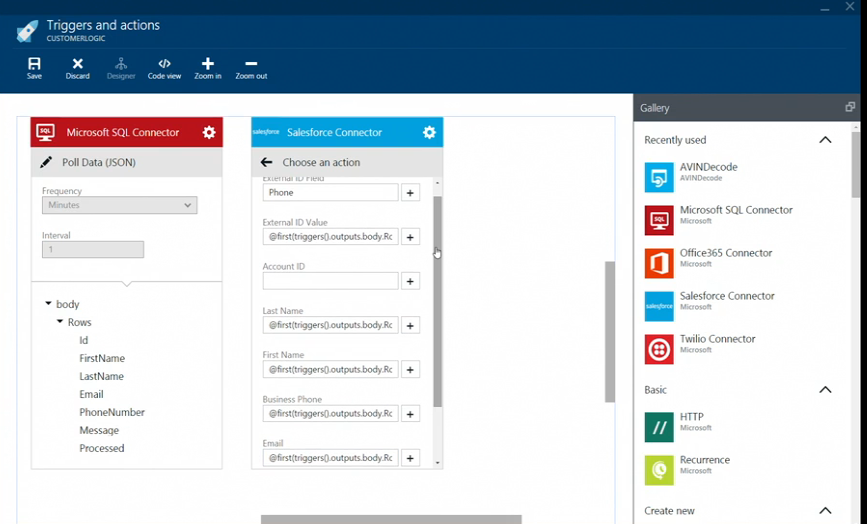Click plus button beside Last Name field
Image resolution: width=867 pixels, height=524 pixels.
click(x=410, y=325)
